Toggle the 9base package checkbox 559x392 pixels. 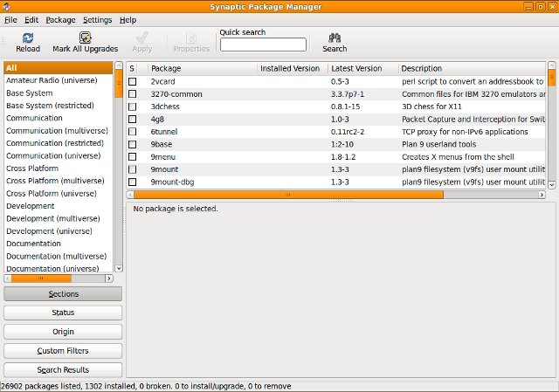(133, 144)
